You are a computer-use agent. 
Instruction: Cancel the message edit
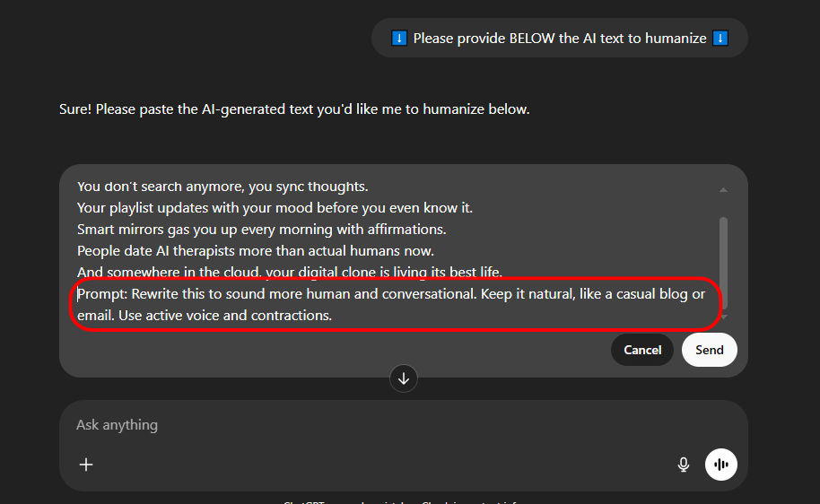tap(642, 350)
